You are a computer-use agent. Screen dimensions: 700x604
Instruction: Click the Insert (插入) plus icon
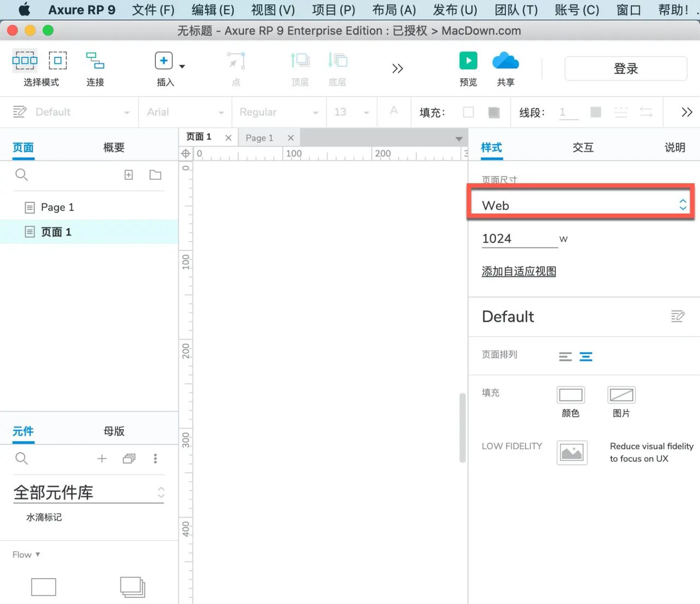[164, 60]
